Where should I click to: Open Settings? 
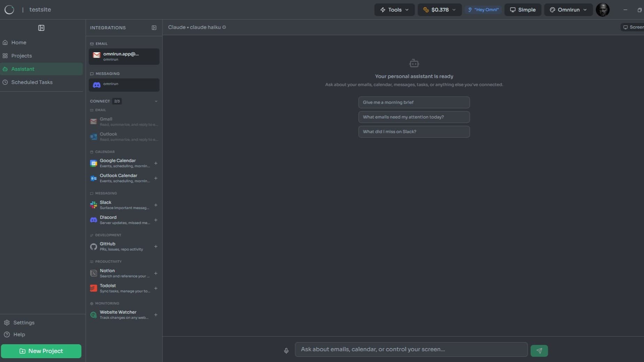24,323
